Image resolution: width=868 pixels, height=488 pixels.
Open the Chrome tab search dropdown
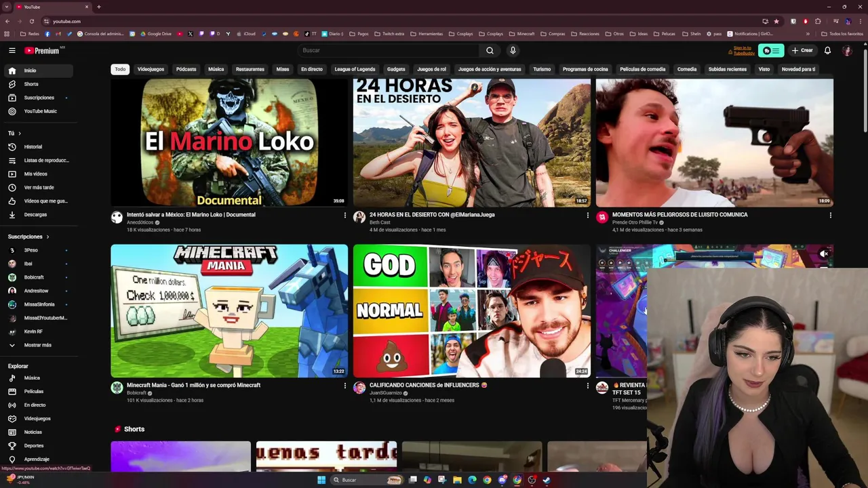pyautogui.click(x=7, y=7)
